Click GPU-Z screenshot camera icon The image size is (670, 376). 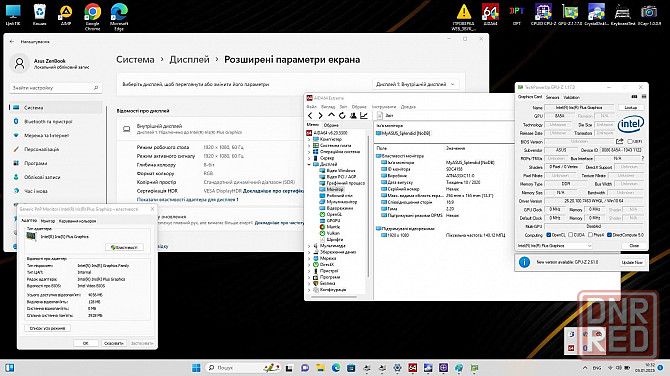click(635, 97)
